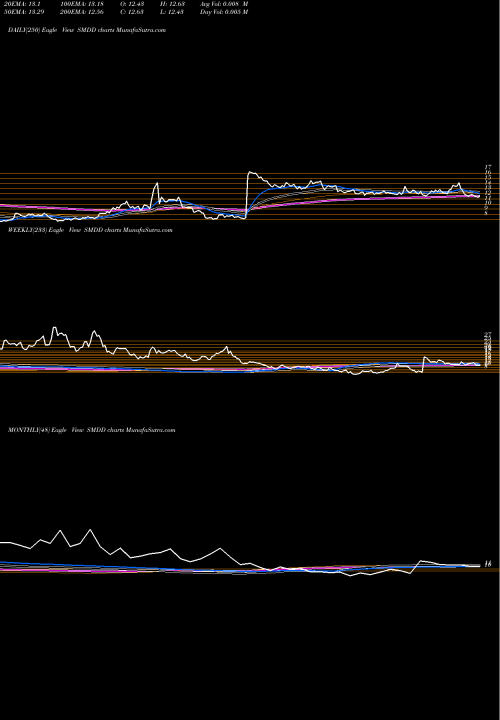Click the WEEKLY Eagle View chart title
The width and height of the screenshot is (500, 720).
click(90, 230)
